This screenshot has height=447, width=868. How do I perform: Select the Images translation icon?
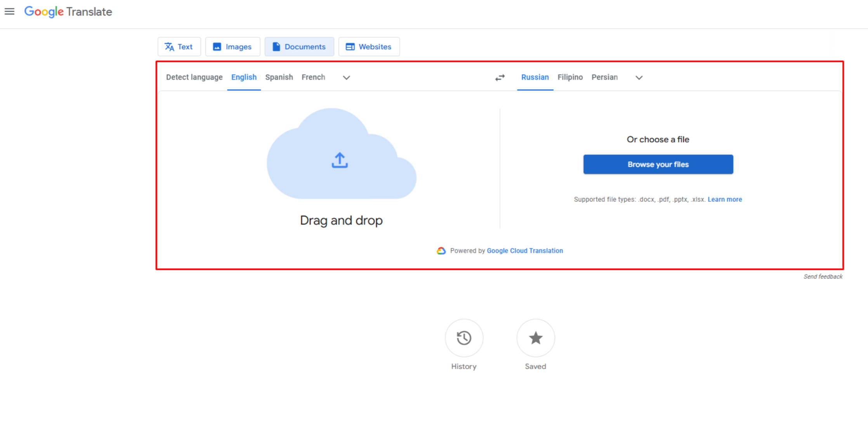[218, 46]
